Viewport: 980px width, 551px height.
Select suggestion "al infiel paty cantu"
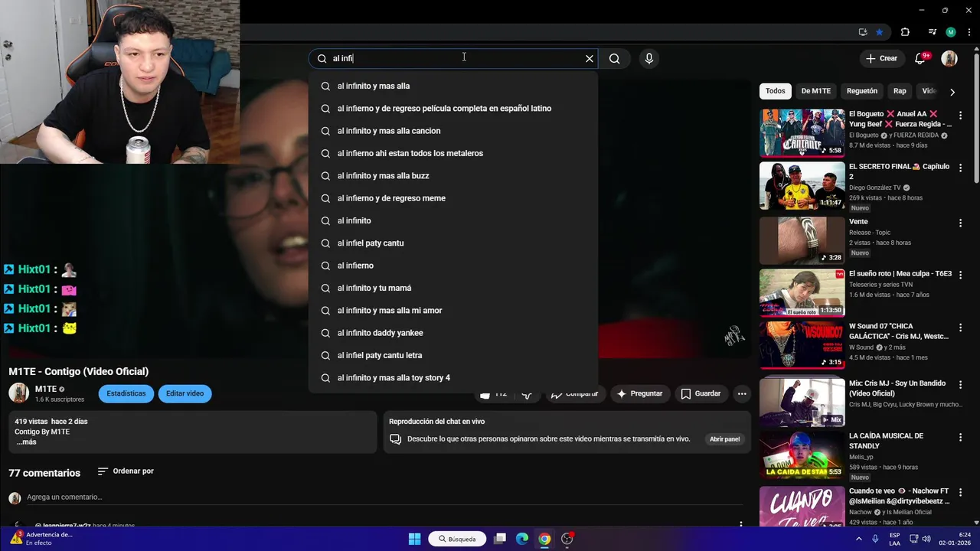453,243
